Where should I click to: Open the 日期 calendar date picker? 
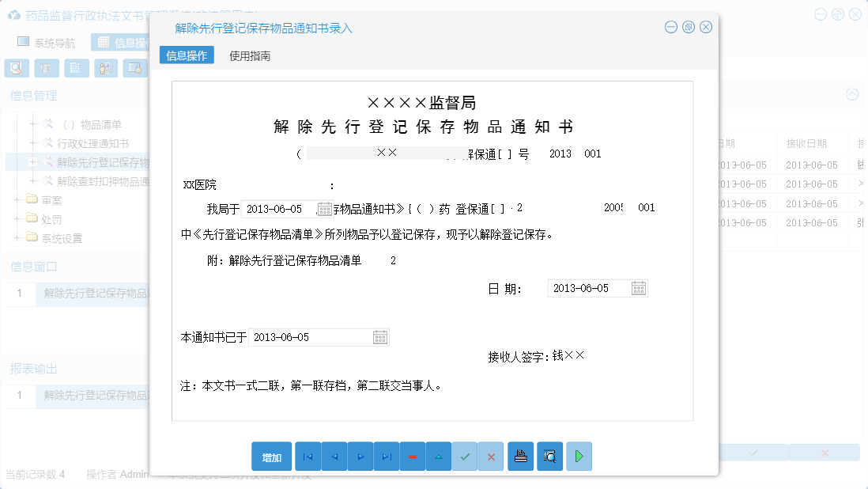(x=637, y=288)
